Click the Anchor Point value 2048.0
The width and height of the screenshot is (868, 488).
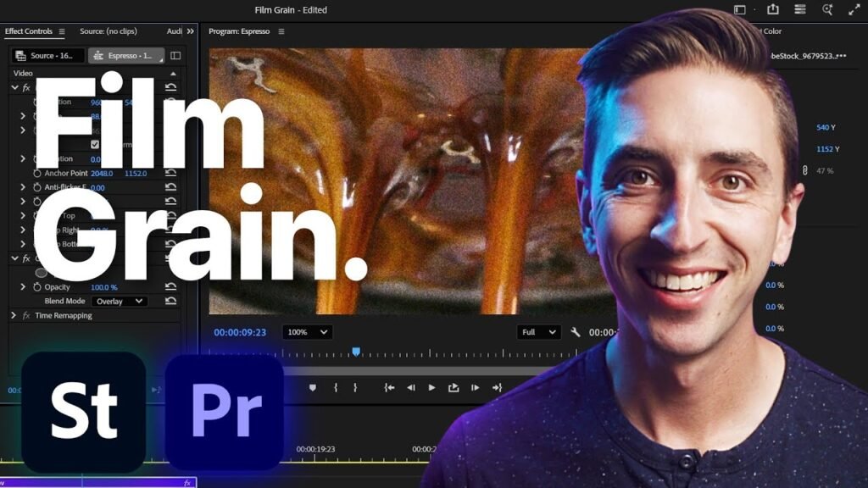point(102,173)
